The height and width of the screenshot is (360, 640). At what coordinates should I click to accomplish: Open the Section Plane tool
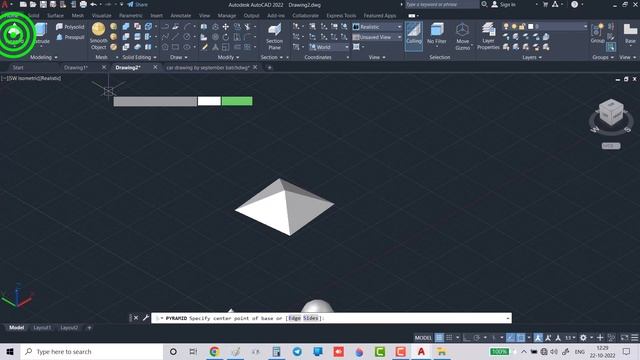click(274, 36)
